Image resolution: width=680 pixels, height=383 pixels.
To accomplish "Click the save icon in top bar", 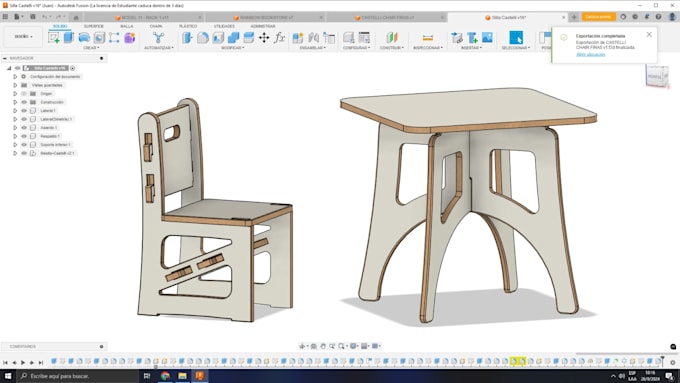I will click(x=33, y=17).
